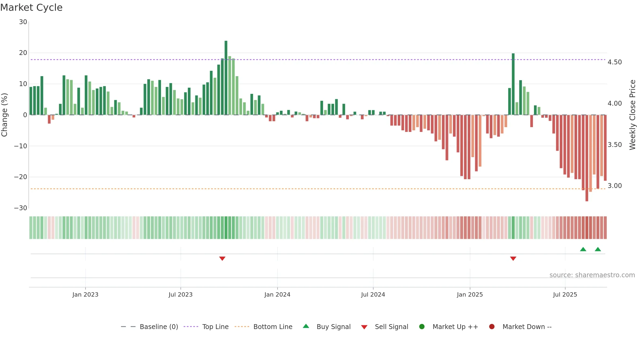Click the lowest red bar below the bottom line

587,158
